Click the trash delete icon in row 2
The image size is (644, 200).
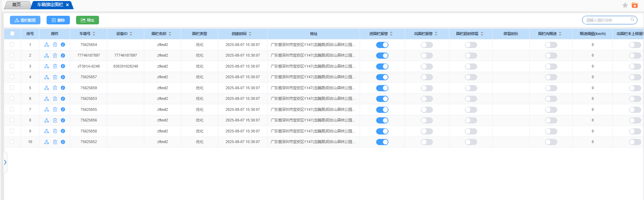(x=55, y=56)
